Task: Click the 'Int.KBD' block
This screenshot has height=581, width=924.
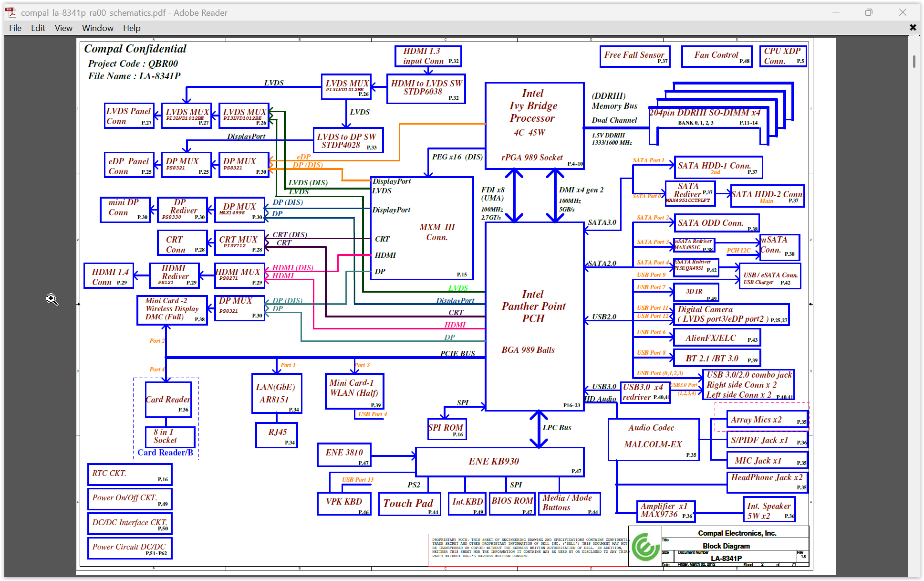Action: [x=467, y=504]
